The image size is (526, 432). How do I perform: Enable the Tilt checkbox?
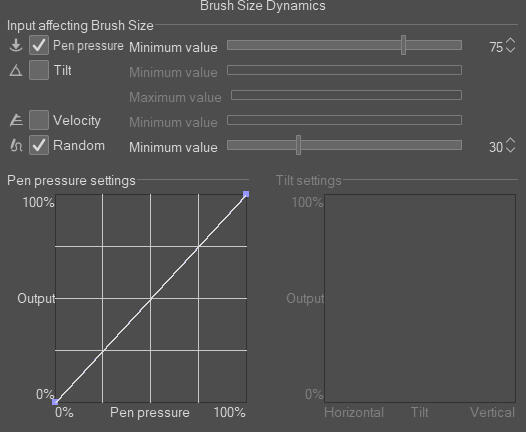39,70
